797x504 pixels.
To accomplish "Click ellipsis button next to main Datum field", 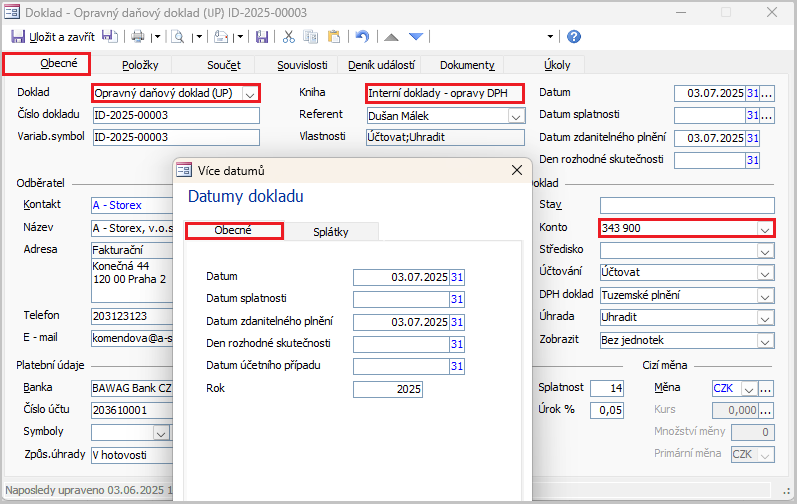I will point(767,93).
